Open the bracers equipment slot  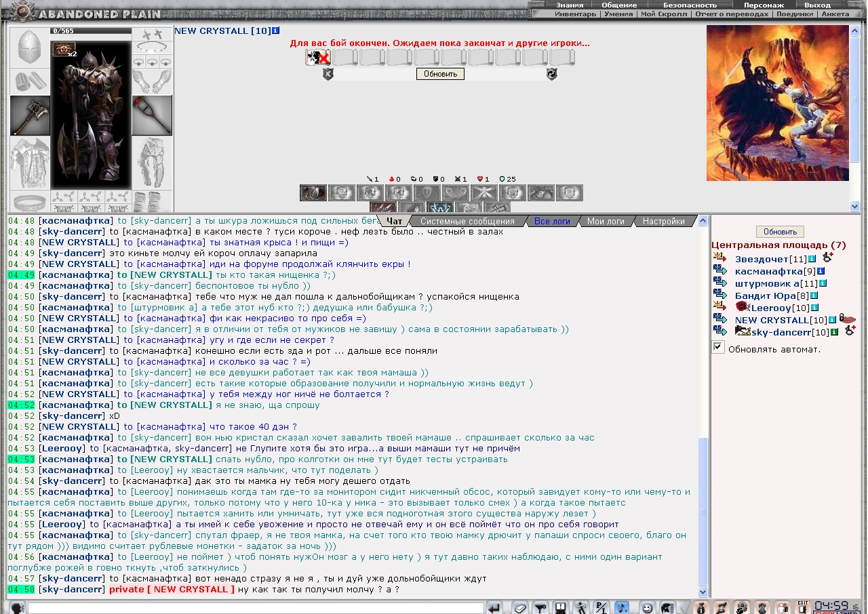[x=30, y=80]
